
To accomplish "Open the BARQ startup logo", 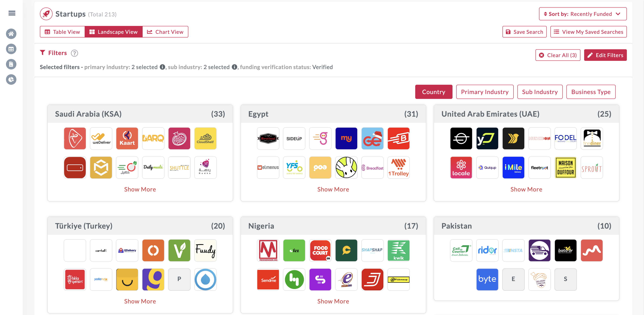I will pyautogui.click(x=153, y=138).
